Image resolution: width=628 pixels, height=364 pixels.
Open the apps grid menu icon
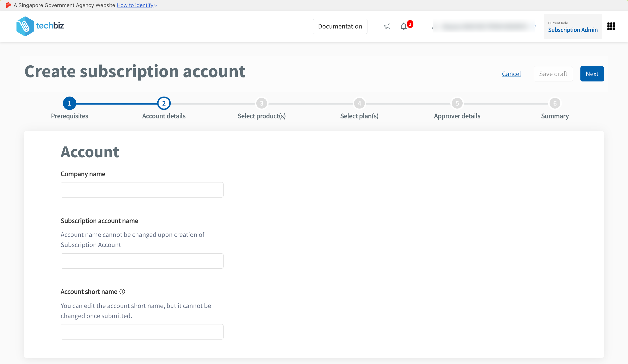coord(611,26)
